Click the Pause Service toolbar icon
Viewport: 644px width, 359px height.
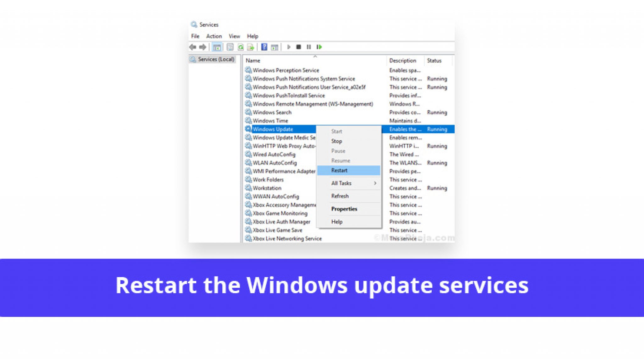(x=308, y=47)
